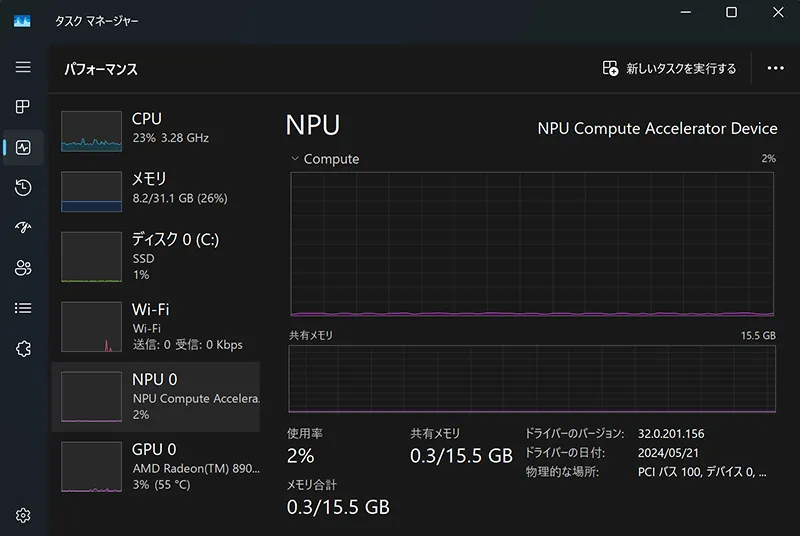Open Task Manager settings gear
Viewport: 800px width, 536px height.
[23, 516]
